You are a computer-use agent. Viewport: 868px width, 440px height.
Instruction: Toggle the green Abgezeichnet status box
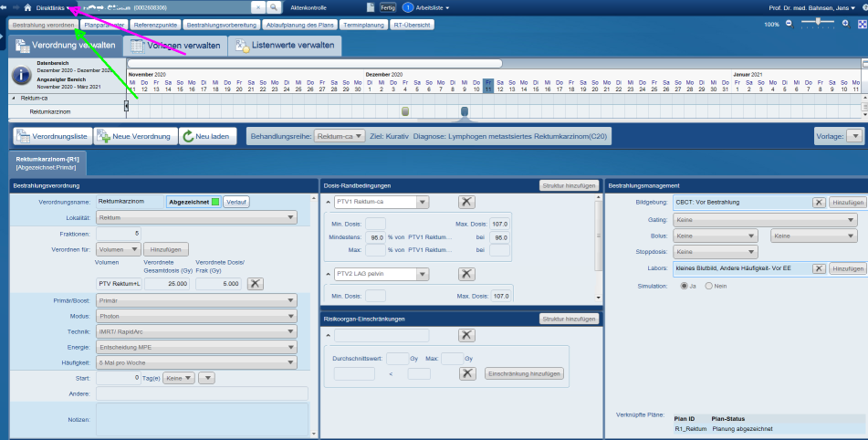(x=215, y=202)
